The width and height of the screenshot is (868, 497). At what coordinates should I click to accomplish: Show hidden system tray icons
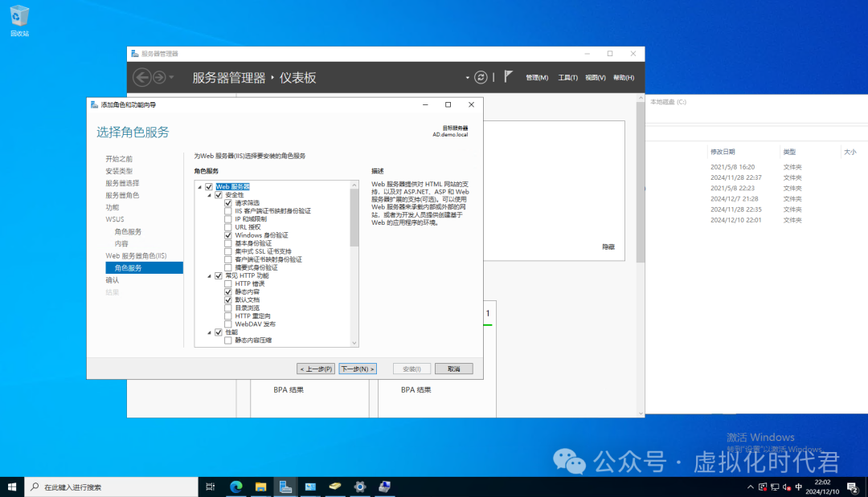pyautogui.click(x=751, y=487)
